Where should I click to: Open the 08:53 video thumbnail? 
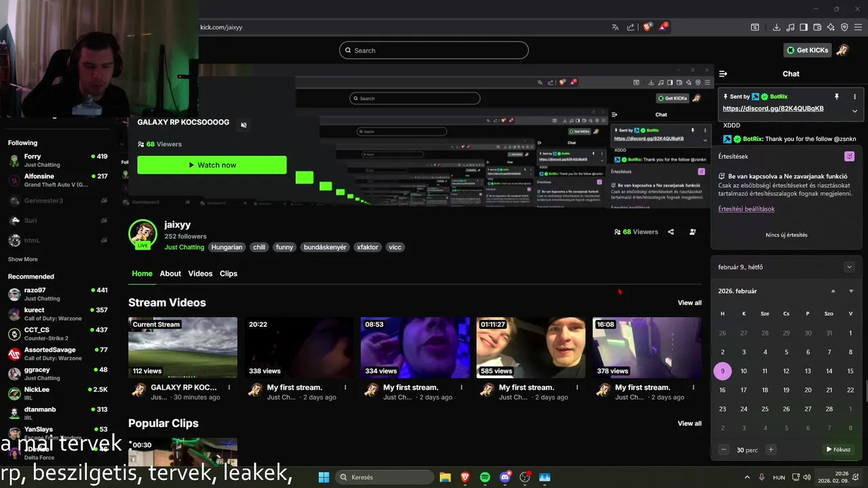coord(415,348)
